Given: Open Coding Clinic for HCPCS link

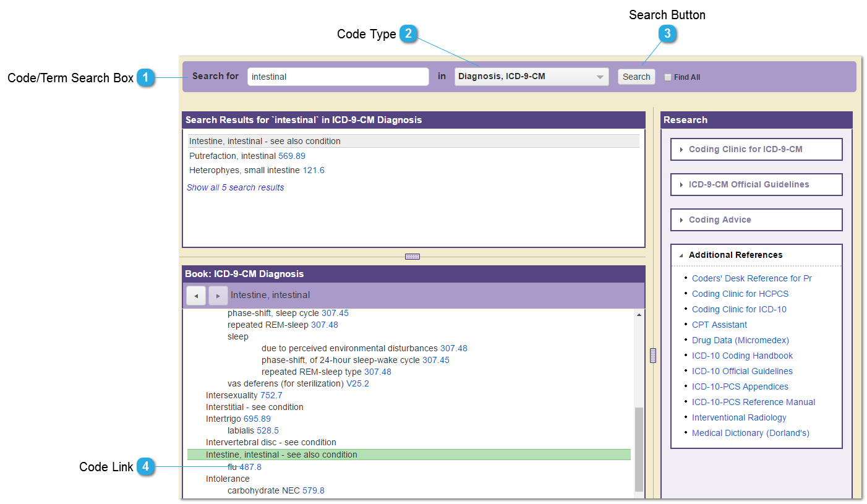Looking at the screenshot, I should [740, 294].
